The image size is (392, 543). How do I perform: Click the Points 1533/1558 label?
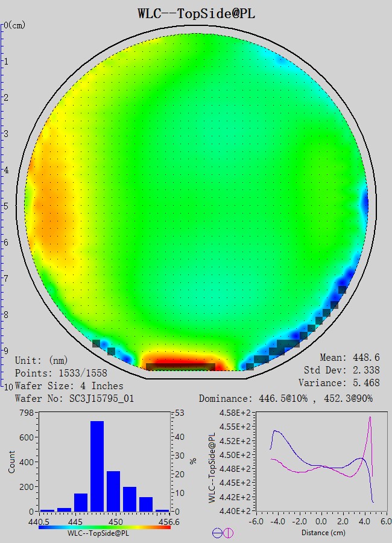pos(61,373)
